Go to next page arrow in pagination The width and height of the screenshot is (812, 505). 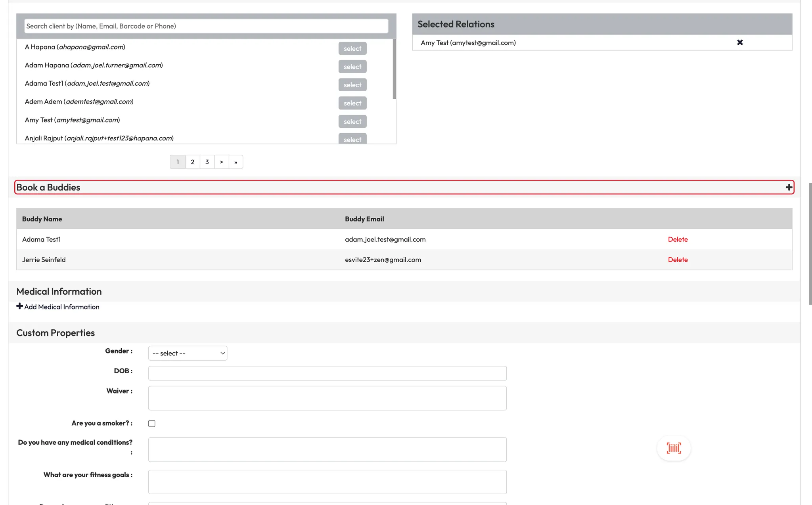221,162
